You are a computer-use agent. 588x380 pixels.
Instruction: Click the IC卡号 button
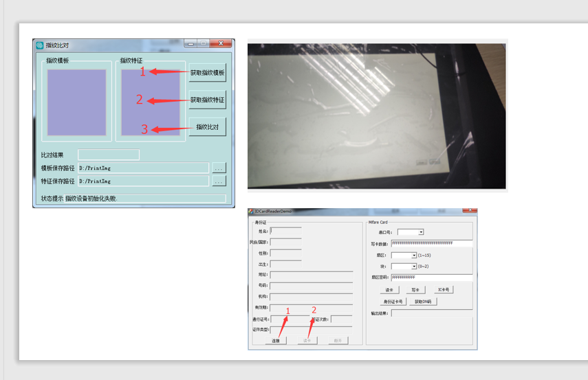tap(444, 290)
